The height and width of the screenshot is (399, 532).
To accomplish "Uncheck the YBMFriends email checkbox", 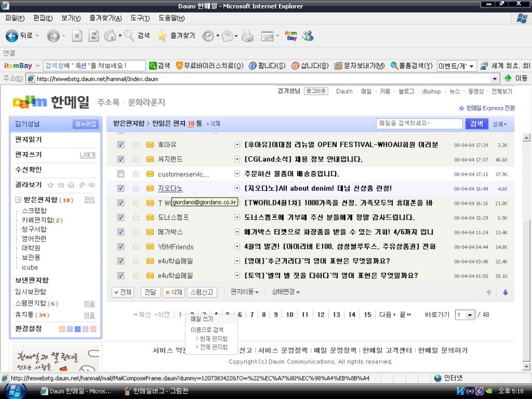I will (121, 247).
